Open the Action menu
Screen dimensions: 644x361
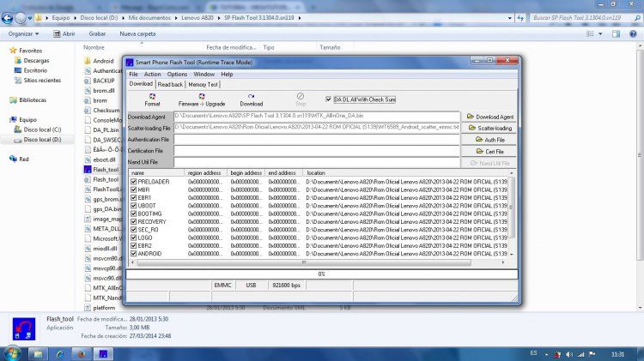[x=152, y=75]
